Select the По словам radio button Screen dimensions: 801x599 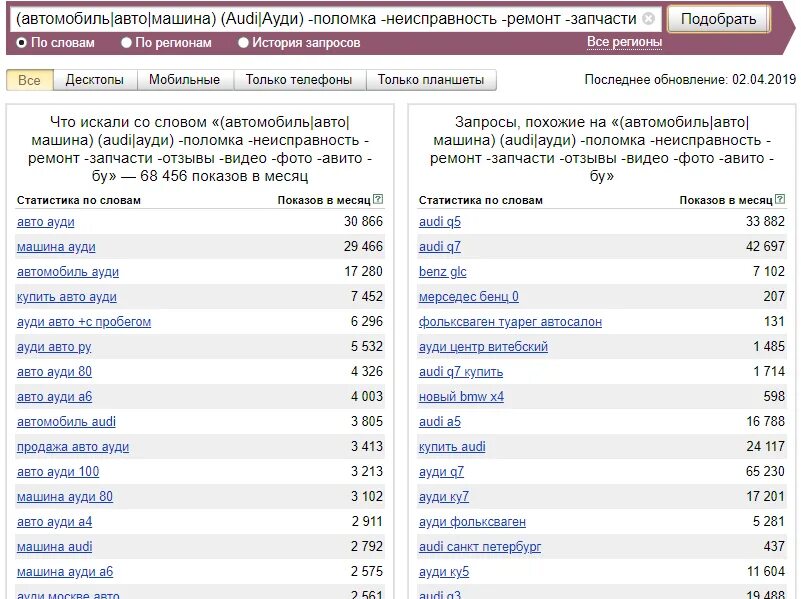[21, 43]
